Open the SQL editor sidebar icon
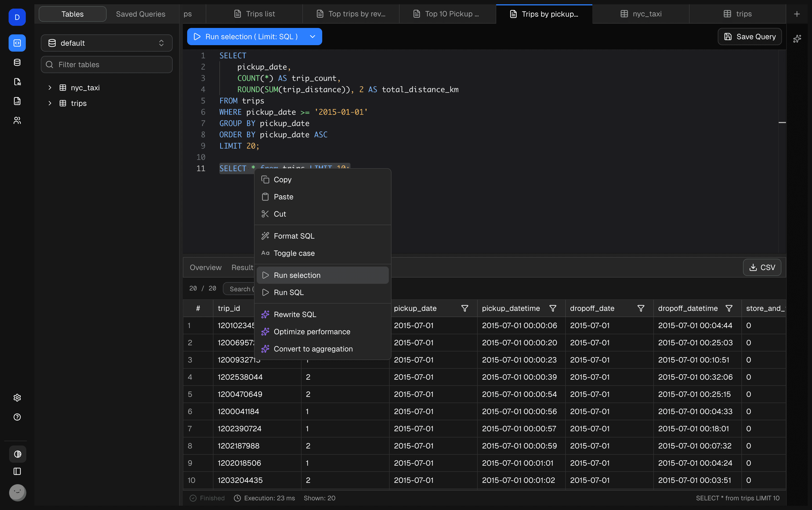 pyautogui.click(x=17, y=43)
